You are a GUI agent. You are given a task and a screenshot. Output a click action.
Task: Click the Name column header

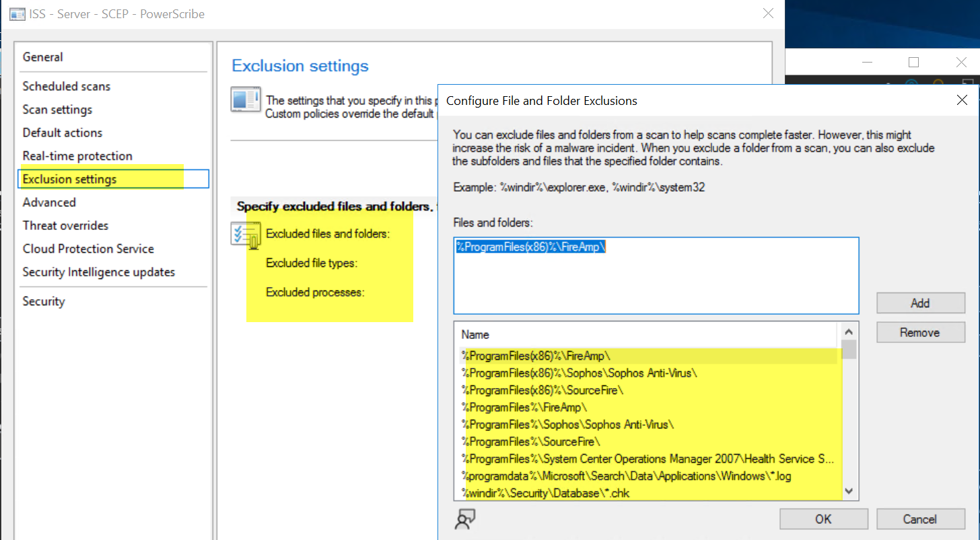point(647,334)
